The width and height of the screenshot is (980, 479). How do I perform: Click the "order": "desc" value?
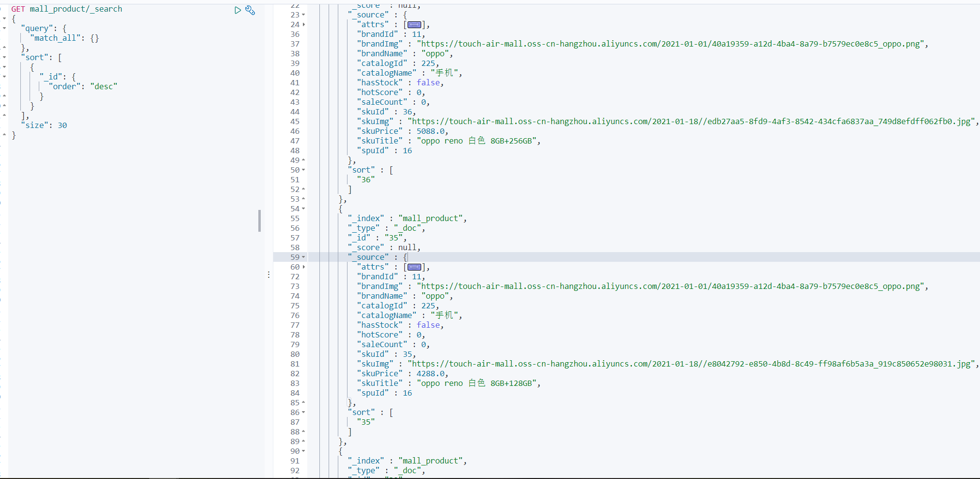click(104, 87)
